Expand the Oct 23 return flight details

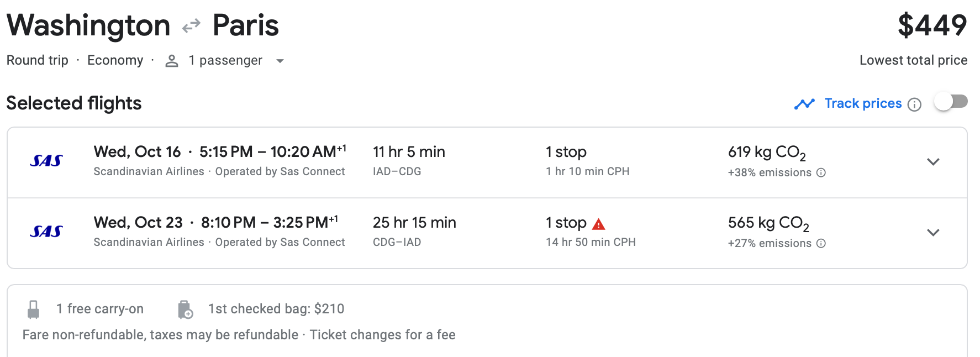pos(933,233)
